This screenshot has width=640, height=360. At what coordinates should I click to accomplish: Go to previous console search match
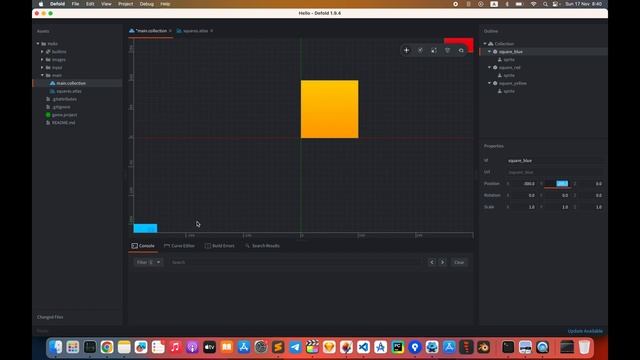coord(432,262)
